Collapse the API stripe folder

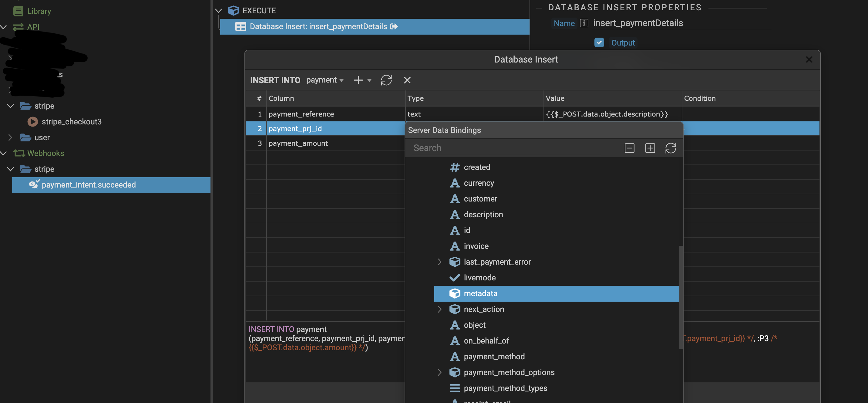10,106
